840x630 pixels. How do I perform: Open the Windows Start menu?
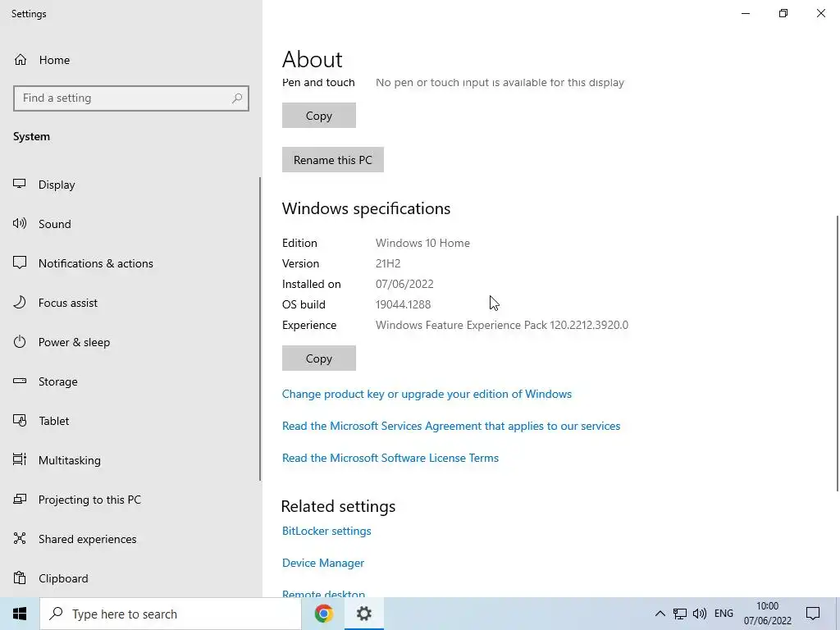tap(20, 614)
